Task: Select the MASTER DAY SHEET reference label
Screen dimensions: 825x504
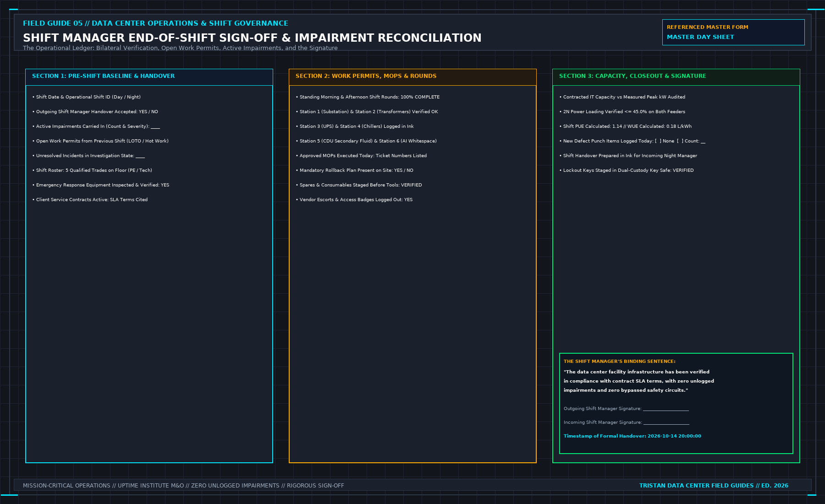Action: [x=700, y=37]
